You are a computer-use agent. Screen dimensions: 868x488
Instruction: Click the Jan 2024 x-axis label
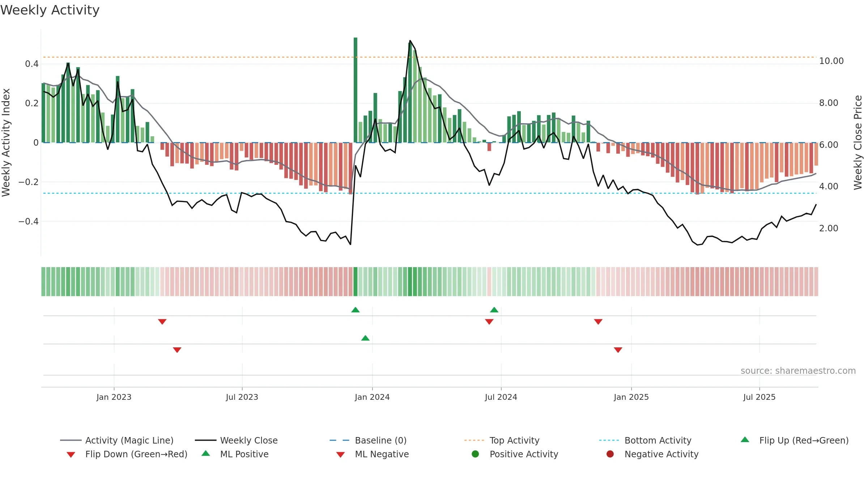[x=372, y=397]
